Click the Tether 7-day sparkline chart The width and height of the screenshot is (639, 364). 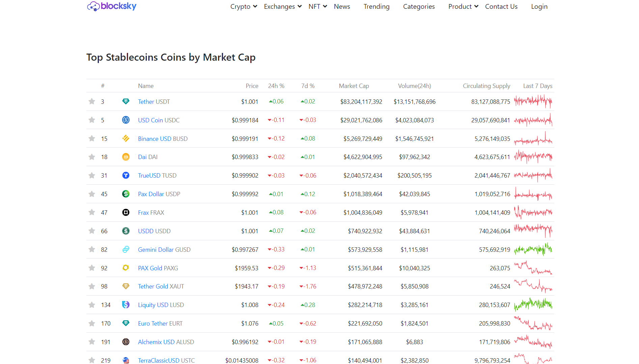(533, 101)
